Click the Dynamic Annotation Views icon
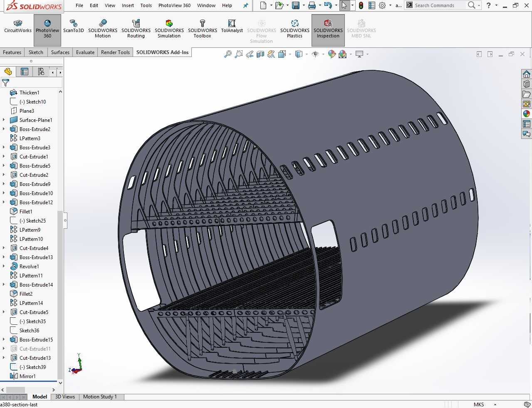This screenshot has height=408, width=532. coord(271,54)
